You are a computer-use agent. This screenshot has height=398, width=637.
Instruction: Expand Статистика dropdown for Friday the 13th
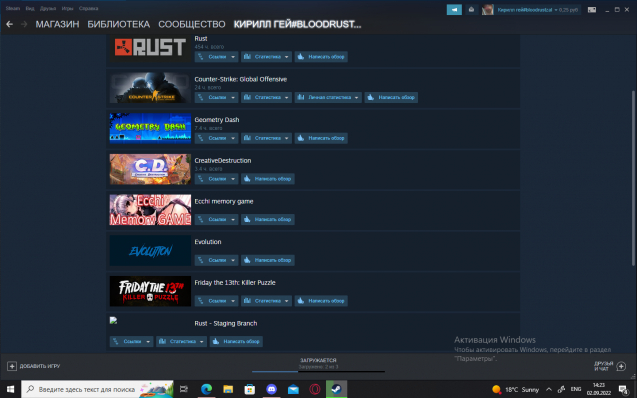point(266,301)
